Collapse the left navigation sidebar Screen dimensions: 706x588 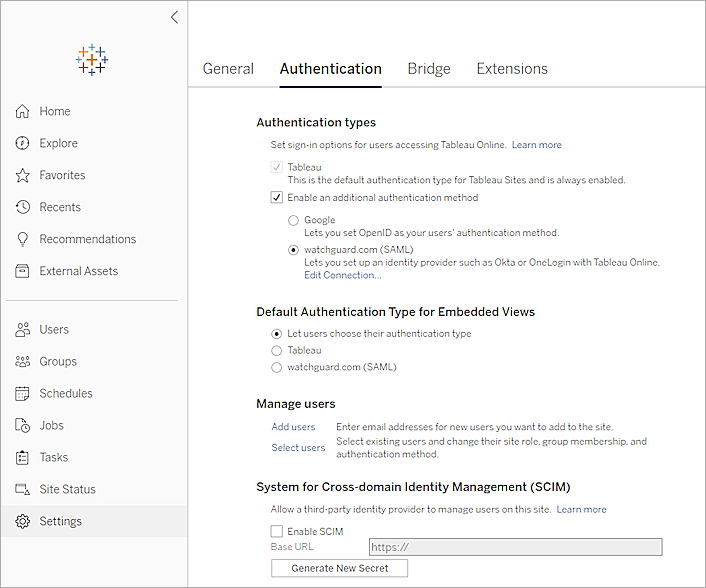(x=174, y=17)
